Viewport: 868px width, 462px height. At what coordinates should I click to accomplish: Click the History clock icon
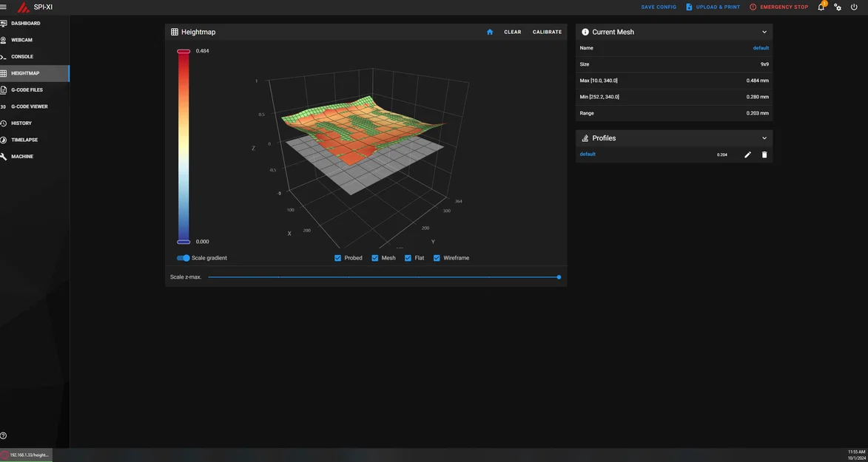[x=3, y=123]
